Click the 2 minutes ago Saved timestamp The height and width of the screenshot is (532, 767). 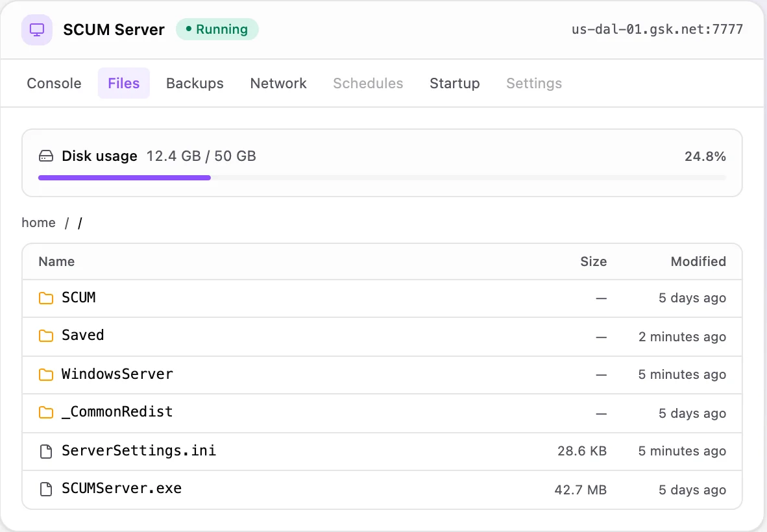pyautogui.click(x=682, y=337)
